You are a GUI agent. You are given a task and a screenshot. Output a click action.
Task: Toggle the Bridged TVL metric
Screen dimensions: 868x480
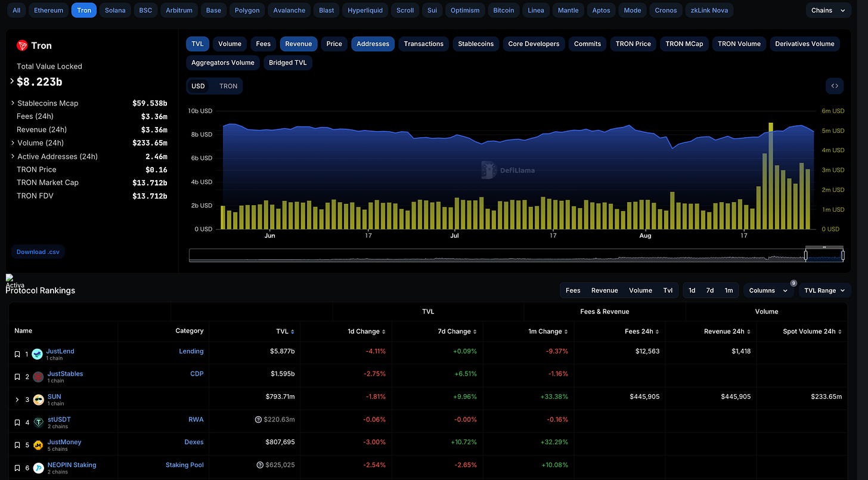(x=287, y=63)
